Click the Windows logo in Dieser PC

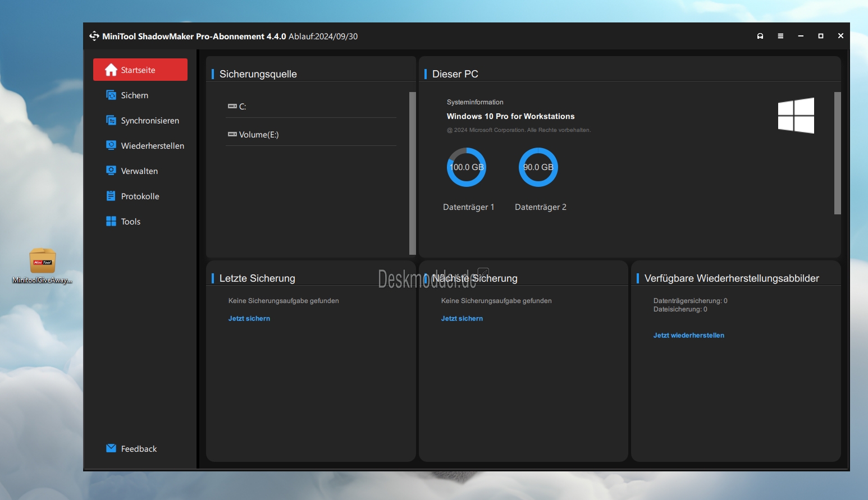pos(796,116)
